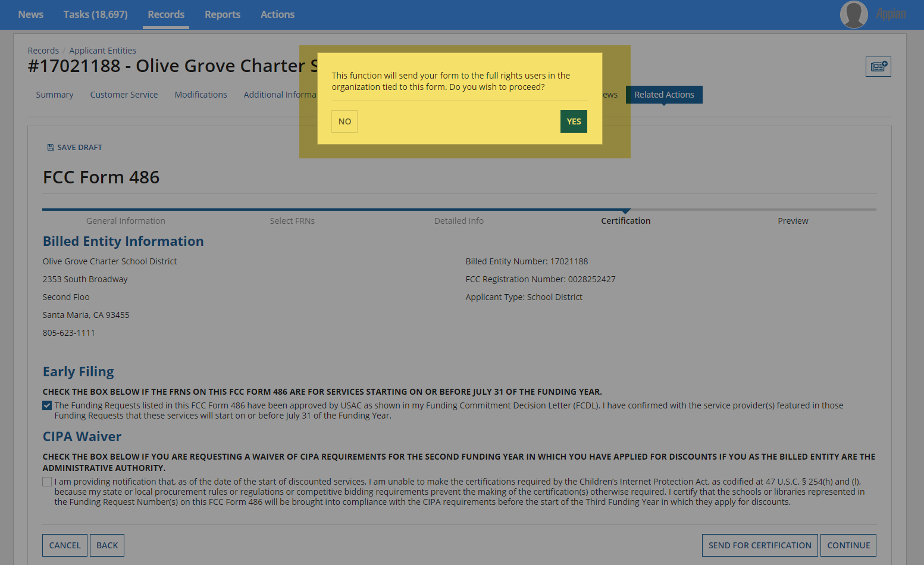Screen dimensions: 924x565
Task: Select the General Information step
Action: click(x=126, y=221)
